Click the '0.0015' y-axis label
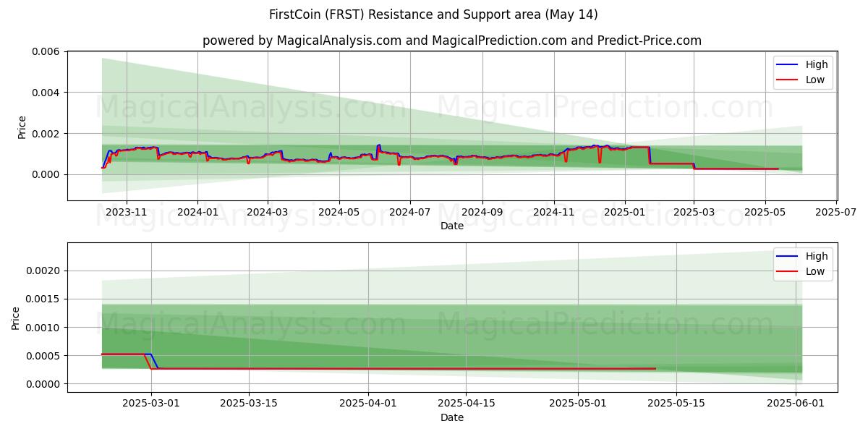 click(x=45, y=299)
